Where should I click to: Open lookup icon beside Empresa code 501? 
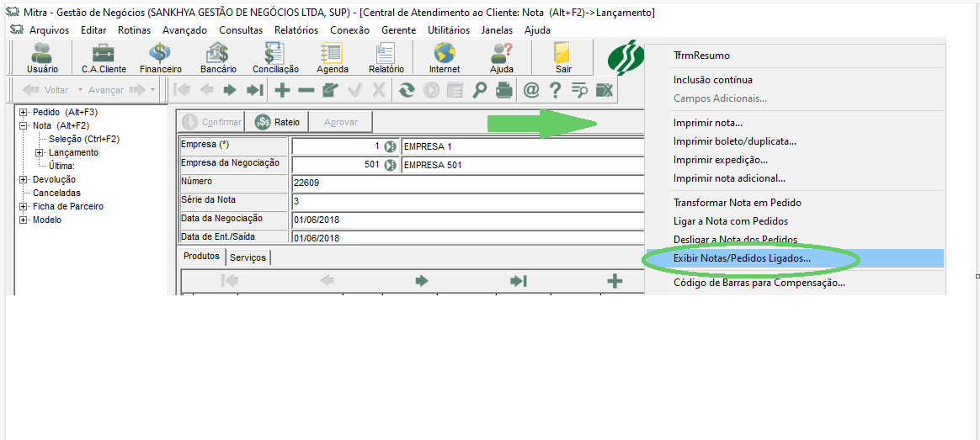click(x=390, y=166)
